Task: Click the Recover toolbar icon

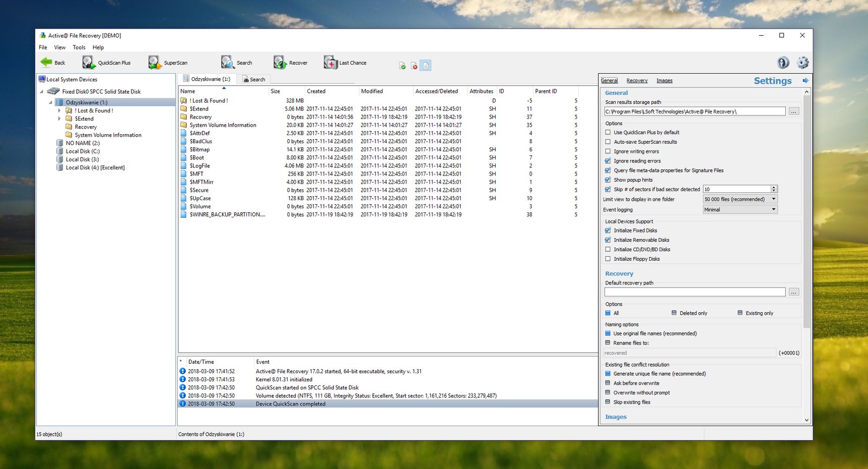Action: point(280,63)
